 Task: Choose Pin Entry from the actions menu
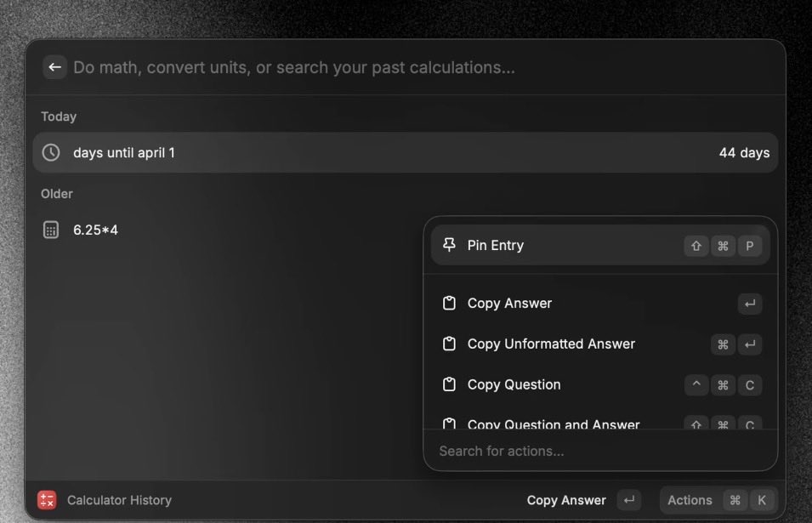pyautogui.click(x=600, y=246)
